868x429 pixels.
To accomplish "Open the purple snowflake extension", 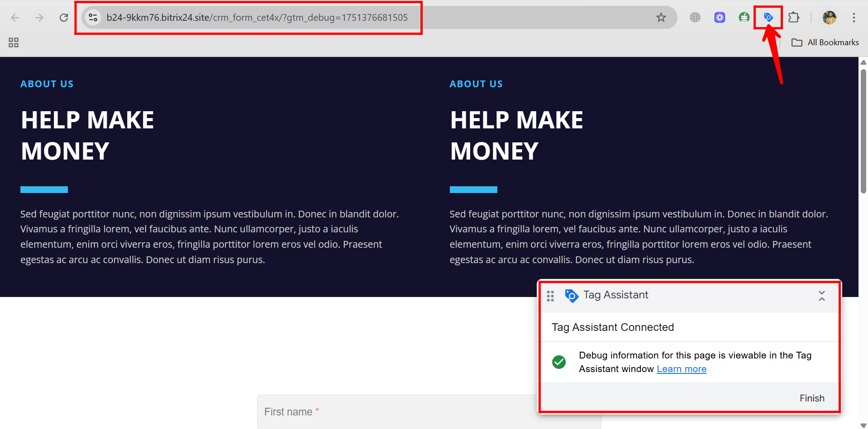I will pyautogui.click(x=720, y=18).
